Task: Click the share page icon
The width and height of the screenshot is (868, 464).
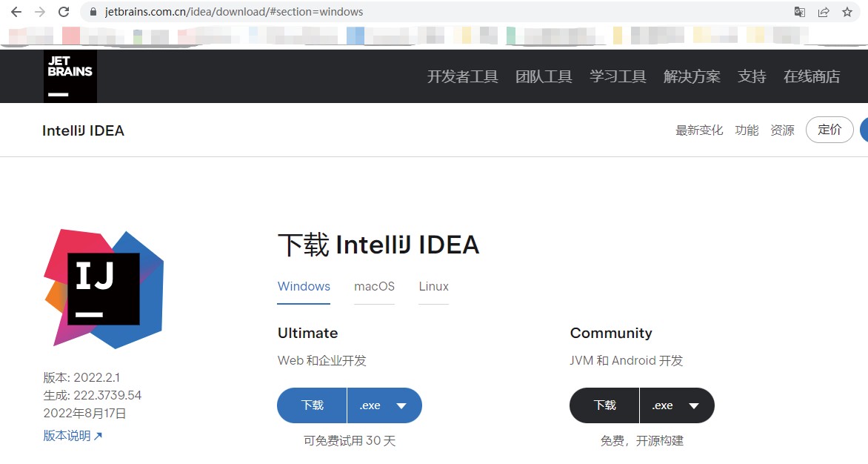Action: coord(823,12)
